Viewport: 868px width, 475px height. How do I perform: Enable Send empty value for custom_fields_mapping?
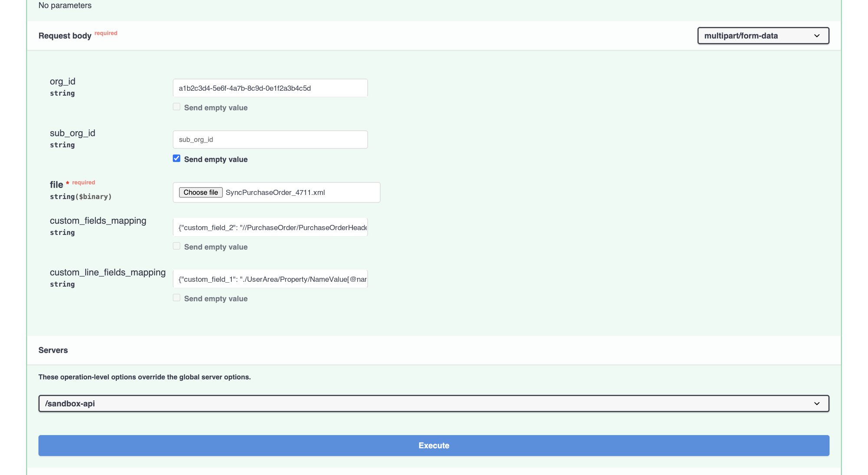click(x=176, y=246)
